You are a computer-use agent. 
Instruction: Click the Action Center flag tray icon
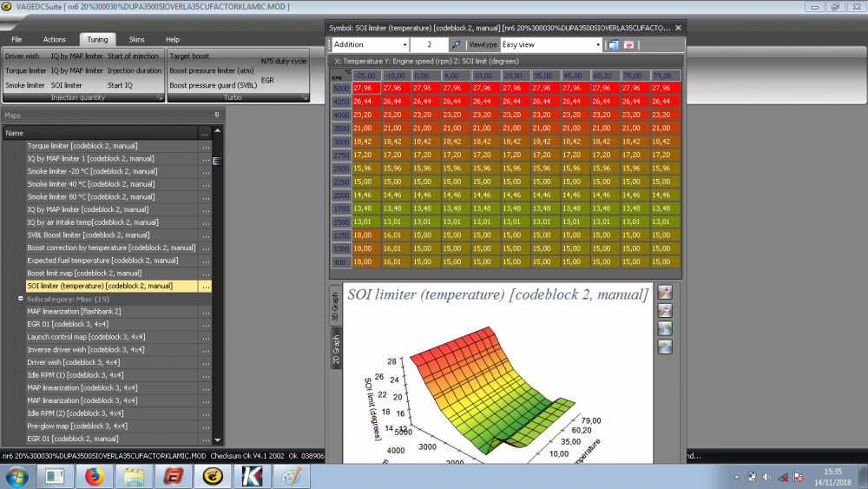798,478
